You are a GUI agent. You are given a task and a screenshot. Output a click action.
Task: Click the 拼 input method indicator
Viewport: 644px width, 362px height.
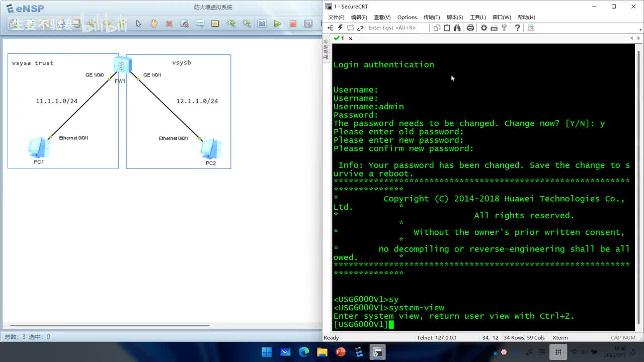[558, 352]
